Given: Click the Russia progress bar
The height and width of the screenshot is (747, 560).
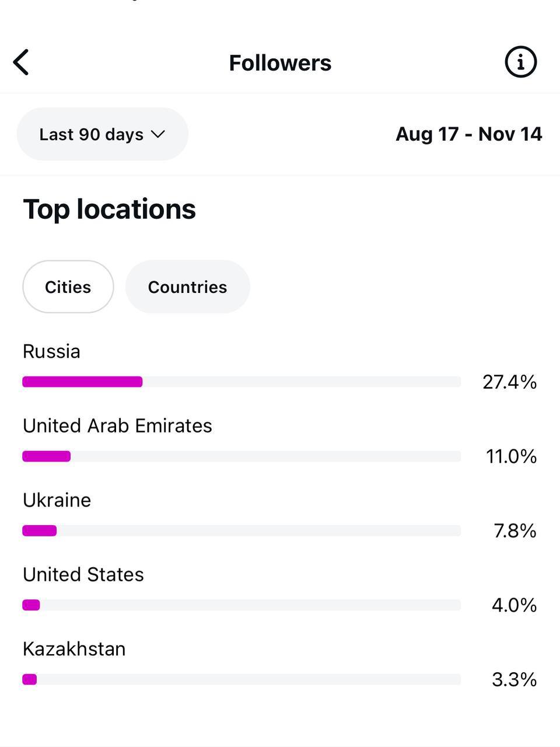Looking at the screenshot, I should click(x=242, y=382).
